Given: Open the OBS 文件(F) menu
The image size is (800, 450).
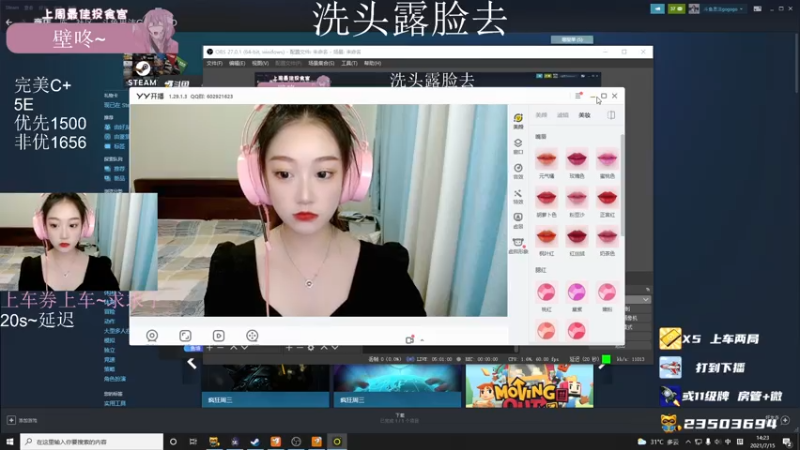Looking at the screenshot, I should 214,63.
